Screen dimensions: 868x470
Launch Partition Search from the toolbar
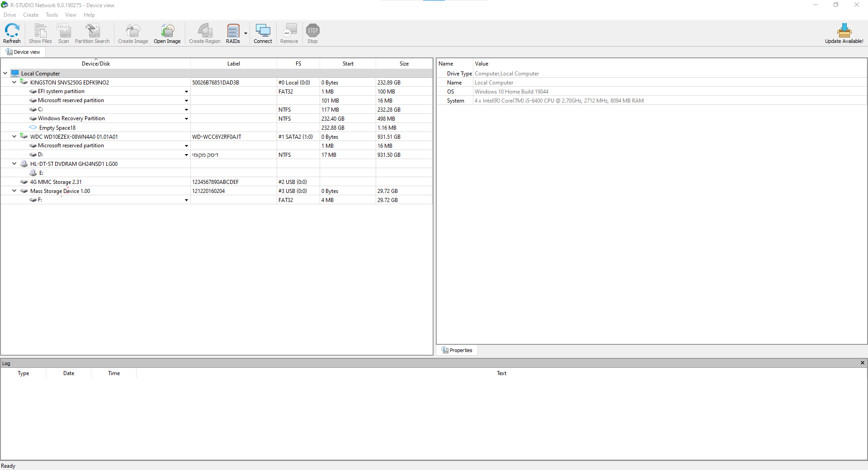coord(92,31)
